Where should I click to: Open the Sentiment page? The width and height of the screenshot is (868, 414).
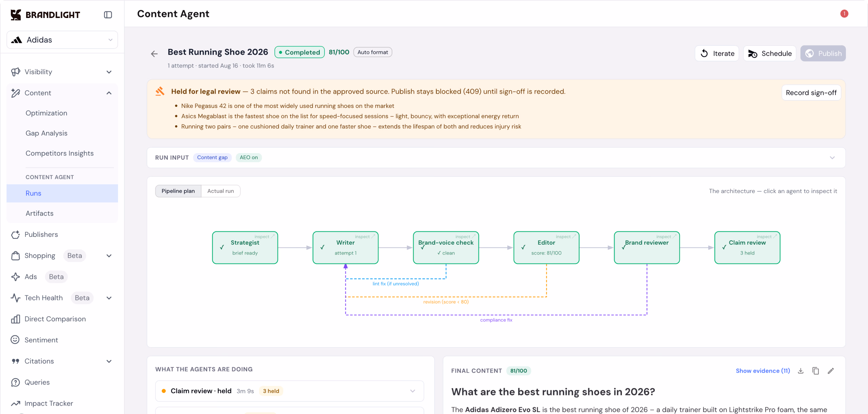coord(62,340)
